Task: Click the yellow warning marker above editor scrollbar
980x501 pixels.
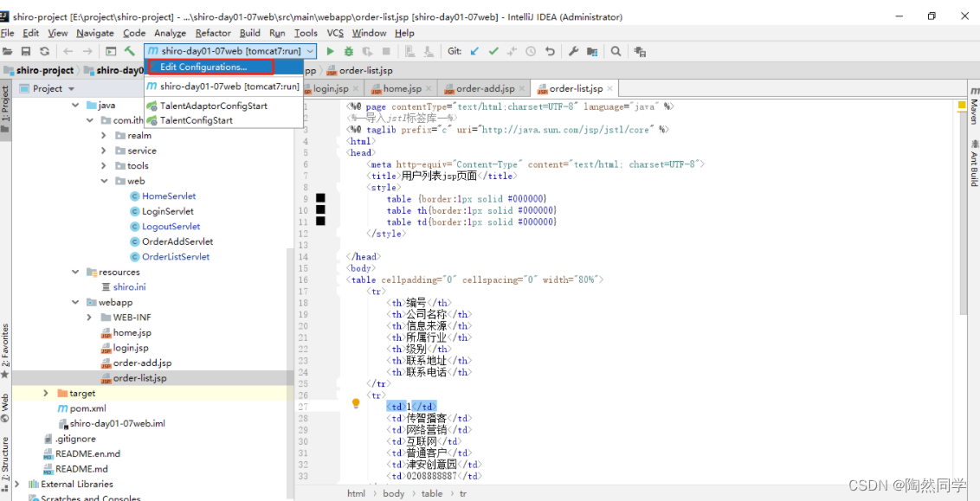Action: coord(962,105)
